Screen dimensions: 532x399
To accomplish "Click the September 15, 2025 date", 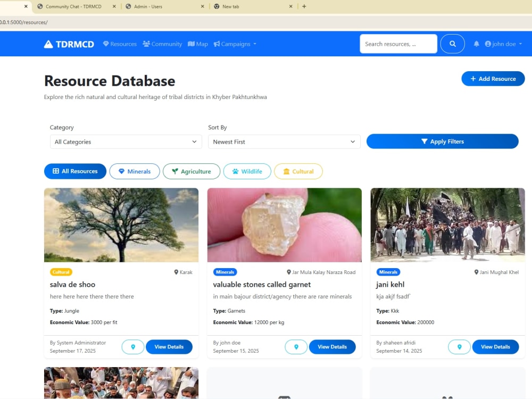I will [x=236, y=351].
